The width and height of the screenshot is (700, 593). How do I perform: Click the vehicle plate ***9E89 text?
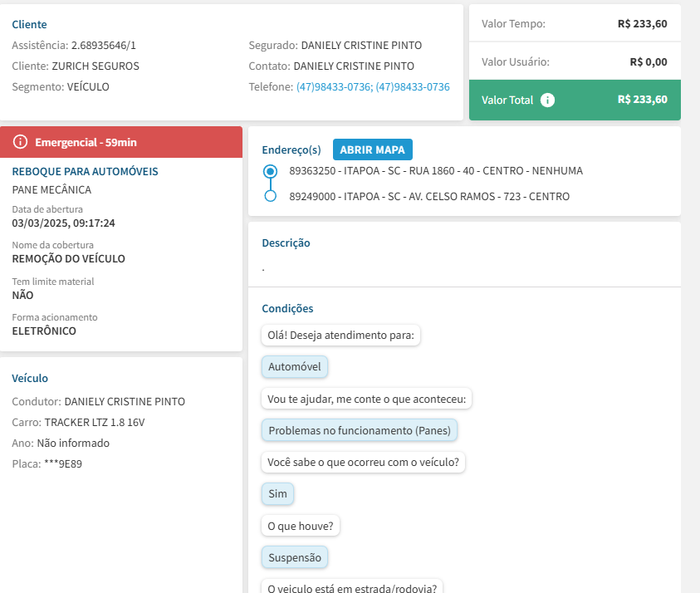[x=62, y=463]
